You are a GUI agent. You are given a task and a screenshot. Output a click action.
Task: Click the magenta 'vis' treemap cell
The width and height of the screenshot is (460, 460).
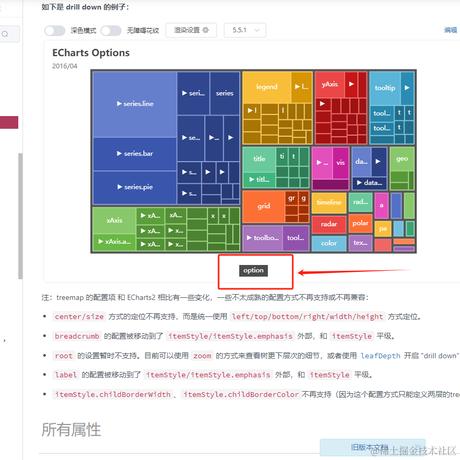coord(340,163)
